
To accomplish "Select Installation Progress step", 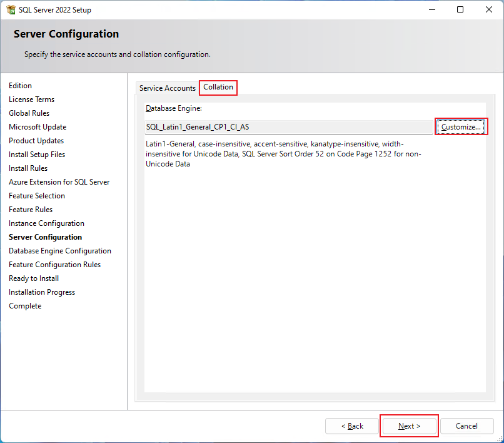I will pyautogui.click(x=42, y=292).
